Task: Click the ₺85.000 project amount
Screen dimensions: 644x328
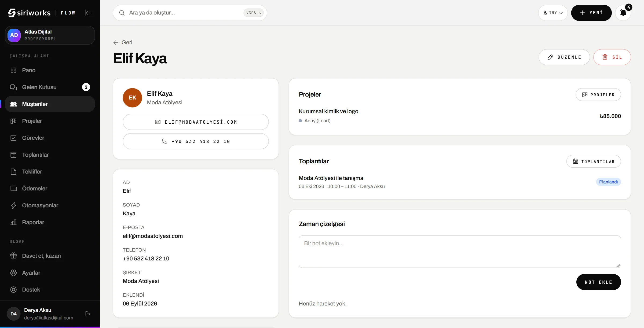Action: (610, 116)
